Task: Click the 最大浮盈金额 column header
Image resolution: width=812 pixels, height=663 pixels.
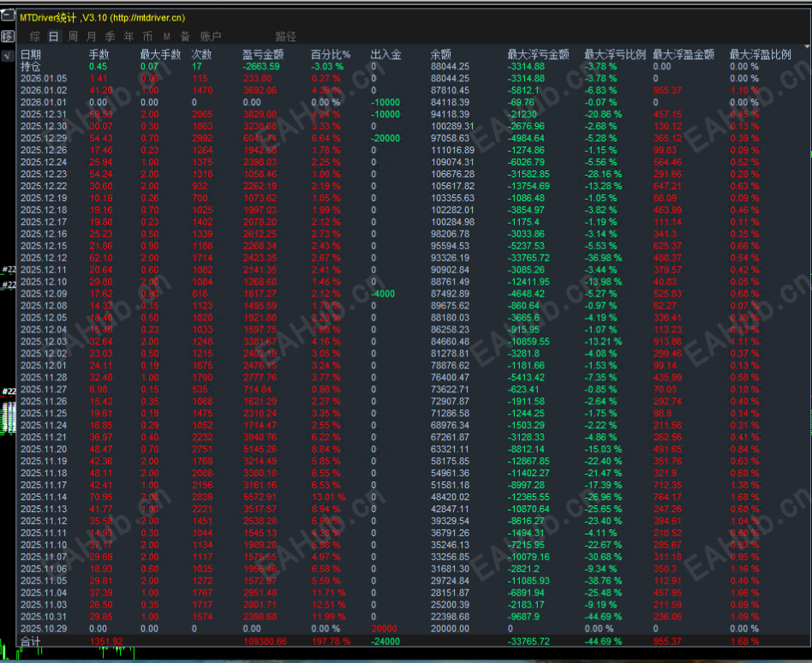Action: click(x=684, y=54)
